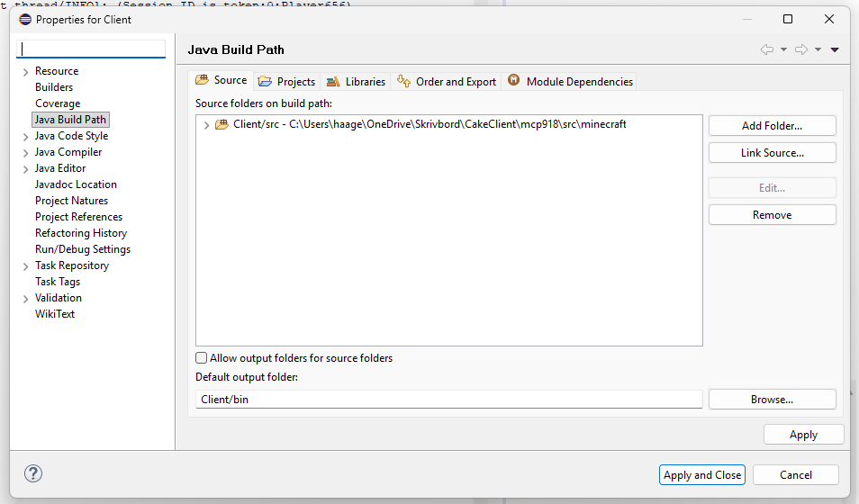Select the Client/src path text
Screen dimensions: 859x504
click(x=429, y=124)
